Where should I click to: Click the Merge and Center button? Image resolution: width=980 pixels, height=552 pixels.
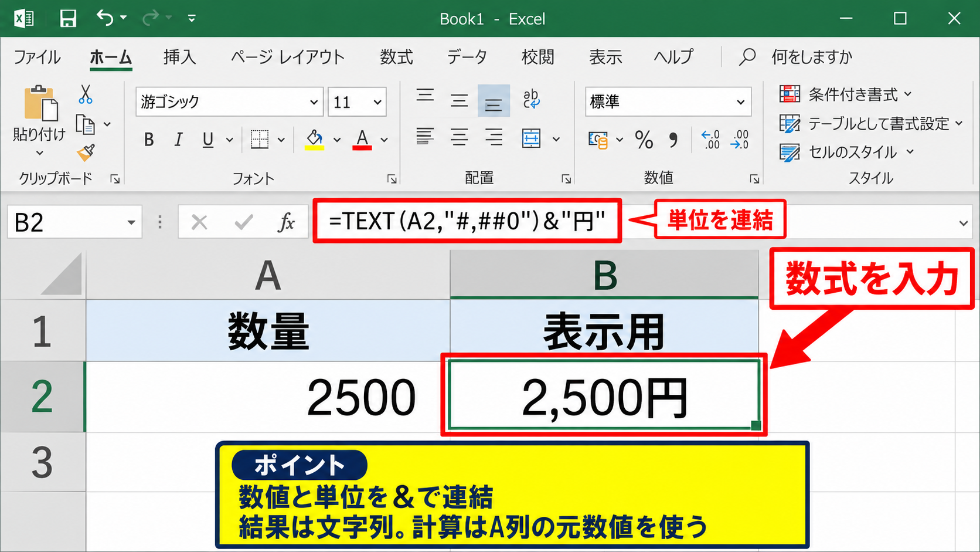point(531,138)
